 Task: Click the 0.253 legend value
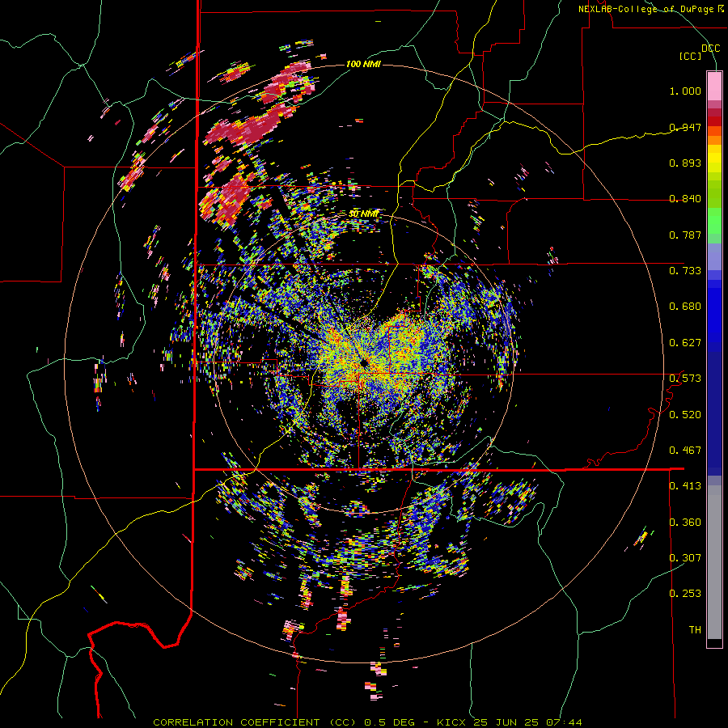point(685,594)
